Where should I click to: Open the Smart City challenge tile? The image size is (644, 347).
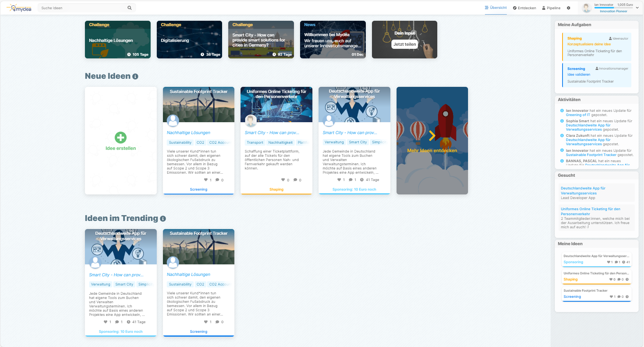pos(261,40)
